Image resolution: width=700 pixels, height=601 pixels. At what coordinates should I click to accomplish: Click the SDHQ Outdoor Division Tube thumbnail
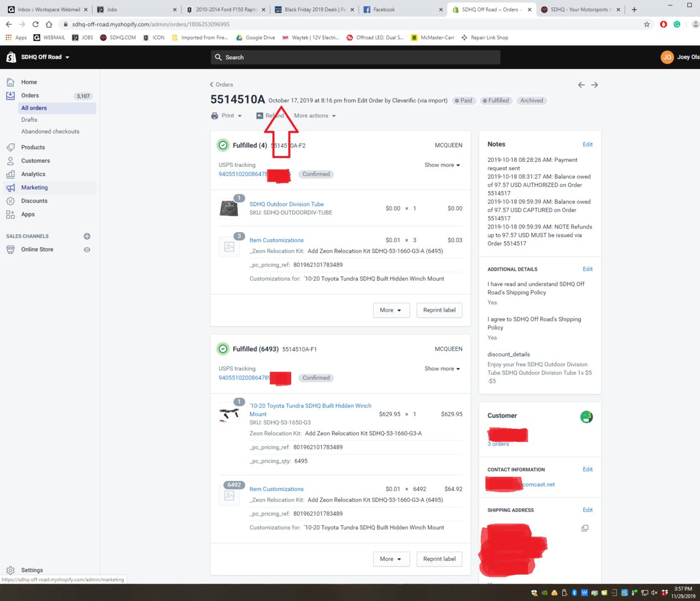229,207
